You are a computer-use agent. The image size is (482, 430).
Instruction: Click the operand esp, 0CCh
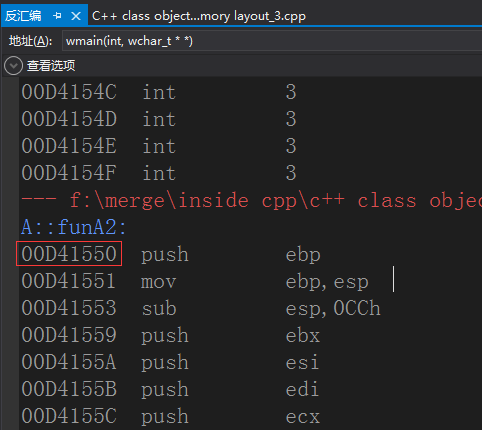click(333, 309)
